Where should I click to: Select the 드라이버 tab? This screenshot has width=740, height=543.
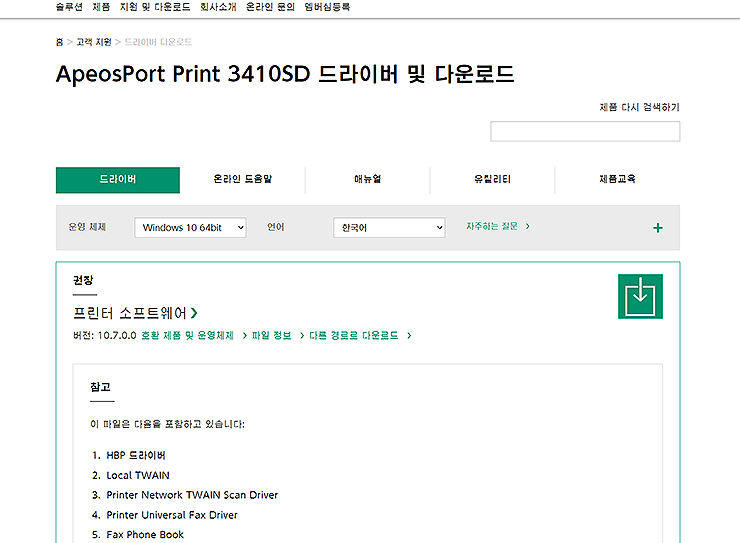tap(118, 180)
